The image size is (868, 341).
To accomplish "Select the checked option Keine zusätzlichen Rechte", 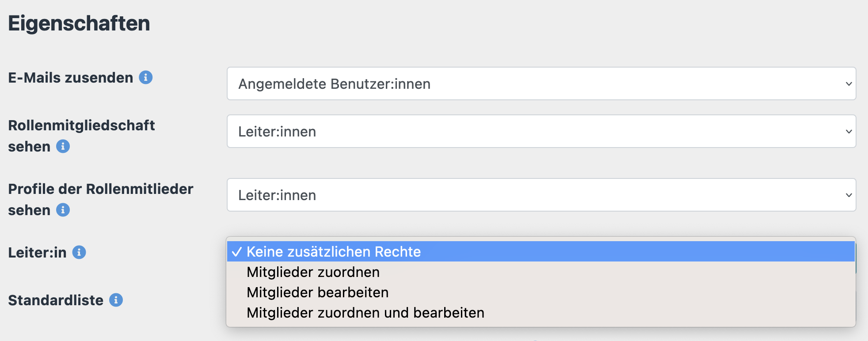I will pyautogui.click(x=333, y=251).
